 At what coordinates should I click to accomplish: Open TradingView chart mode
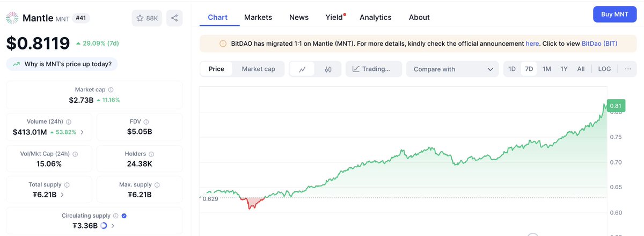pyautogui.click(x=374, y=69)
